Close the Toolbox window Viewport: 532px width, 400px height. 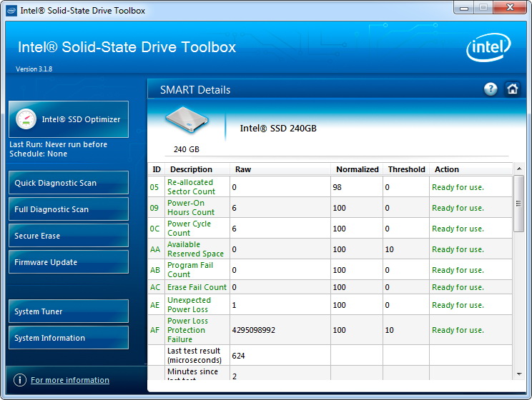point(510,8)
